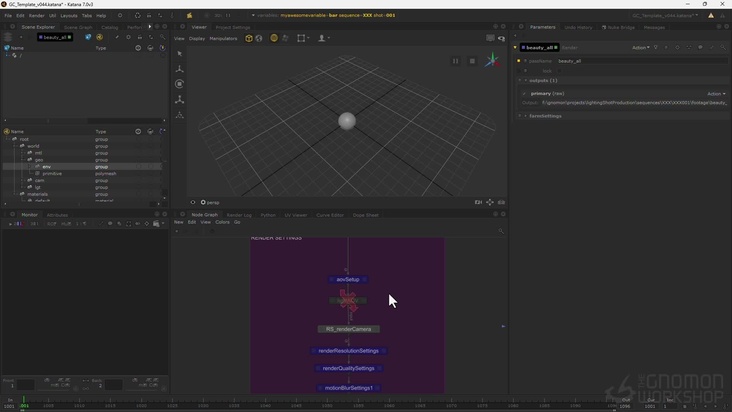This screenshot has height=412, width=732.
Task: Click the render warning triangle icon
Action: pyautogui.click(x=709, y=16)
